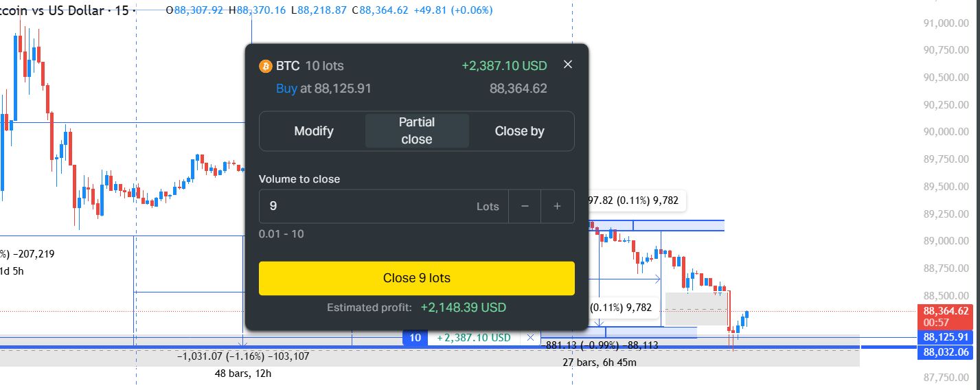Click the 48 bars, 12h measurement label
Viewport: 980px width, 390px height.
point(243,374)
